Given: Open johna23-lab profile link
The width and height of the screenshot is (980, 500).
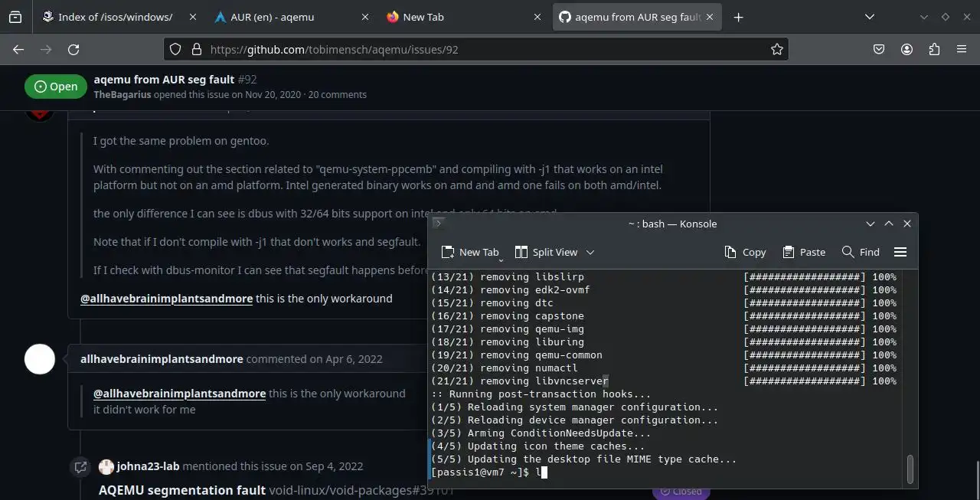Looking at the screenshot, I should point(148,466).
